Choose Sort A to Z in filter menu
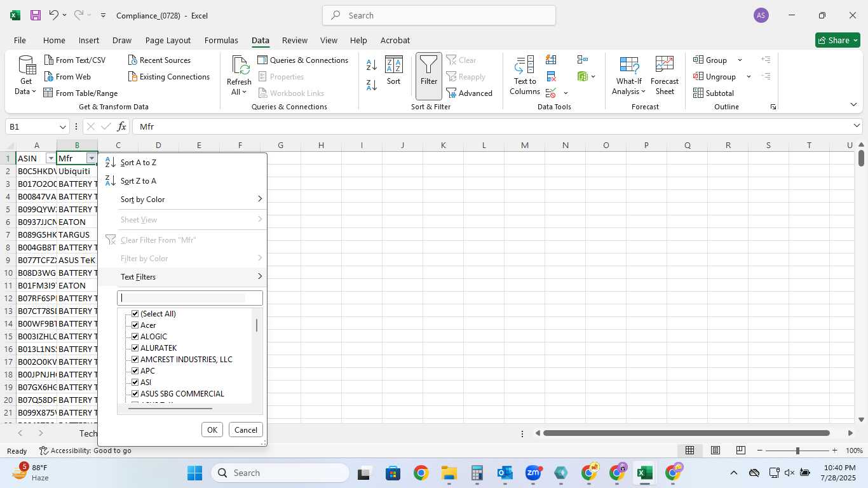The height and width of the screenshot is (488, 868). pyautogui.click(x=182, y=163)
